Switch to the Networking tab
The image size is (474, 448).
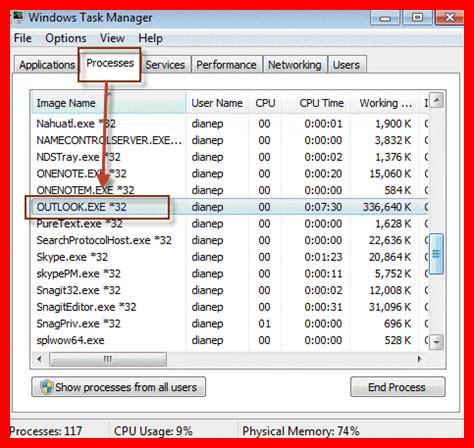point(295,65)
